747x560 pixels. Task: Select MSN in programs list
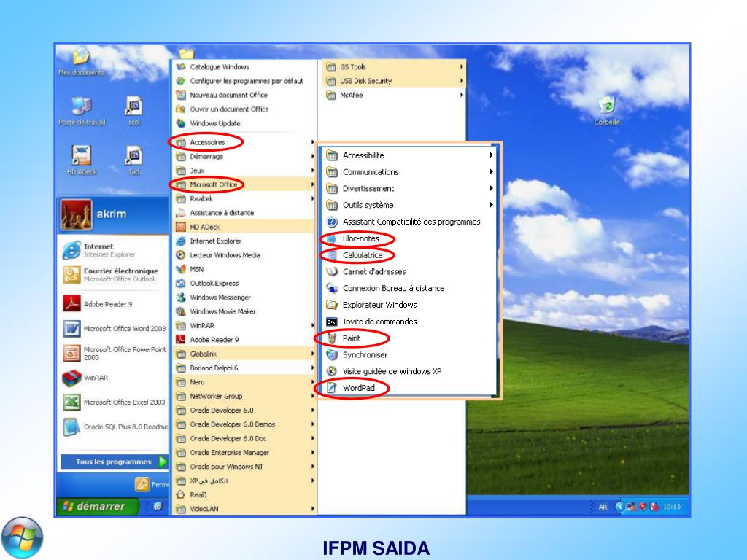click(x=244, y=269)
